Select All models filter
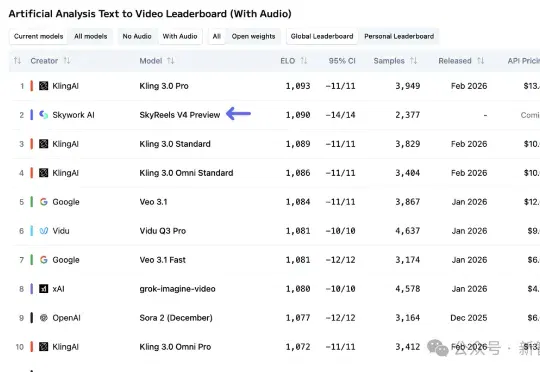 coord(91,36)
